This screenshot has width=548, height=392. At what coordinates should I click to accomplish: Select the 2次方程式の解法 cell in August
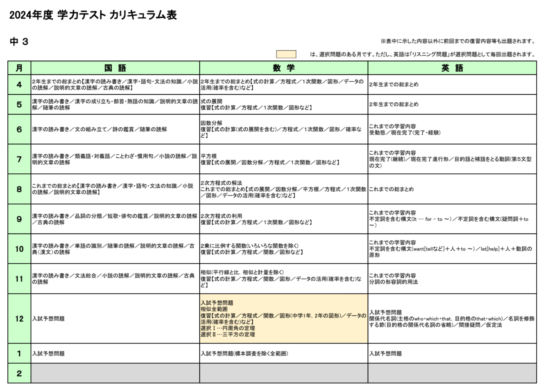(x=283, y=189)
